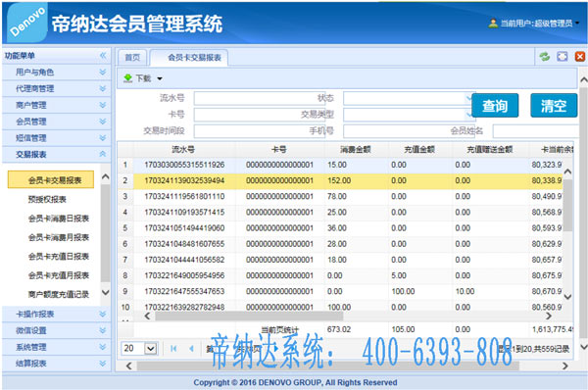588x390 pixels.
Task: Click the current user avatar icon
Action: tap(493, 24)
